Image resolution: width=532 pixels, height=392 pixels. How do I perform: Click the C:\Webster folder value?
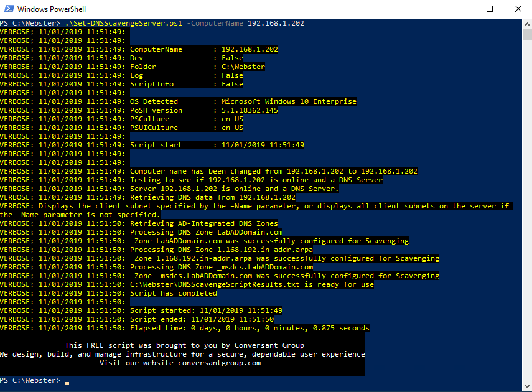click(243, 67)
